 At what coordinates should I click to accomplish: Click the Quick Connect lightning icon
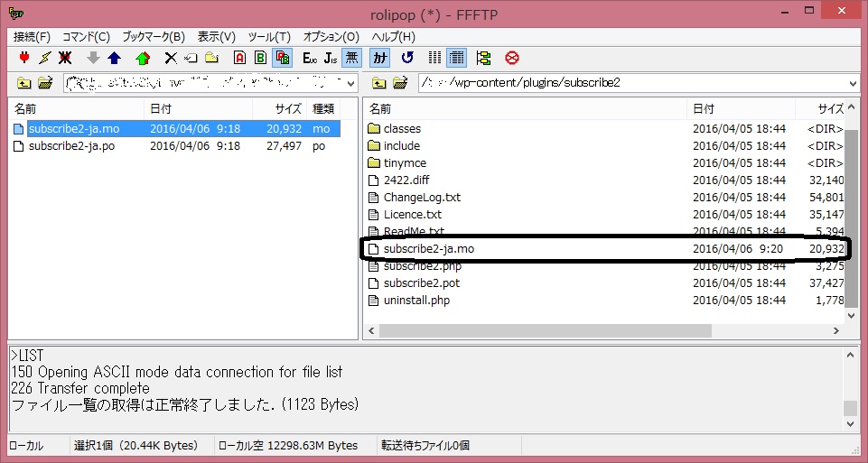44,58
